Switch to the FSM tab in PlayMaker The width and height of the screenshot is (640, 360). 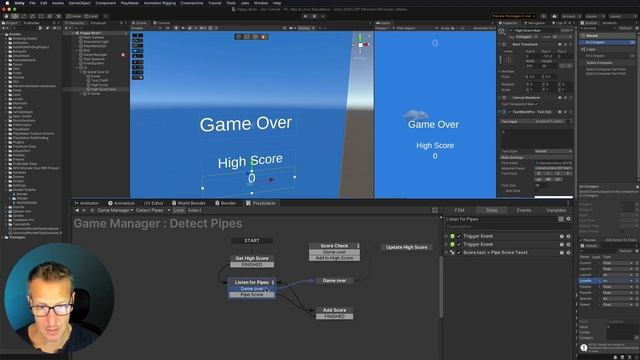point(459,210)
